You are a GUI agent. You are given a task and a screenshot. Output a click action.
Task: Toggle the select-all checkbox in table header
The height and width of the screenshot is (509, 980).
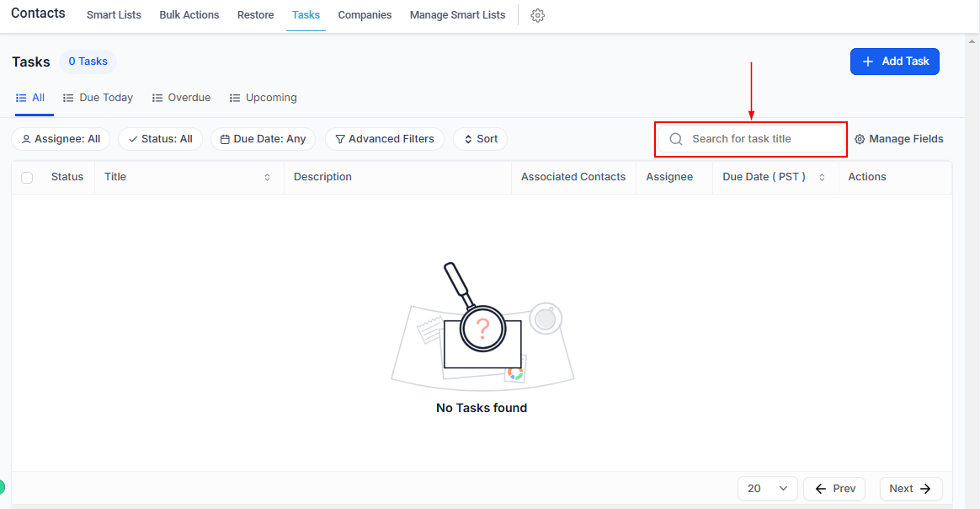pyautogui.click(x=27, y=177)
